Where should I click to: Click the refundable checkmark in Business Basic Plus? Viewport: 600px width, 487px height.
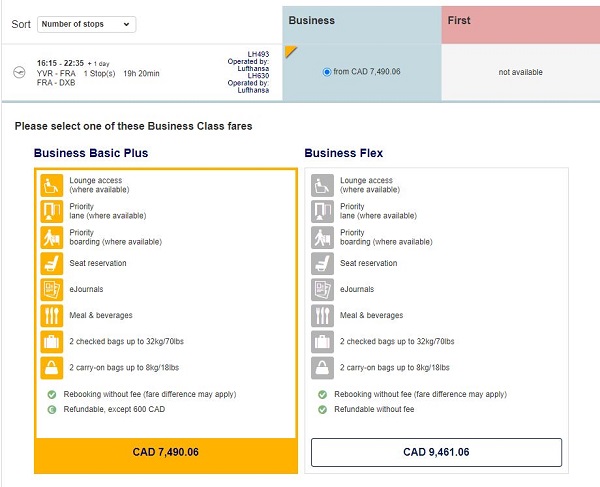pyautogui.click(x=52, y=408)
